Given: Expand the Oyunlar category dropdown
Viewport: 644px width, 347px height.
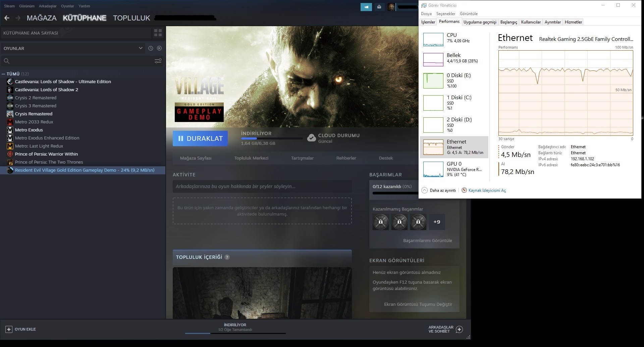Looking at the screenshot, I should (141, 48).
